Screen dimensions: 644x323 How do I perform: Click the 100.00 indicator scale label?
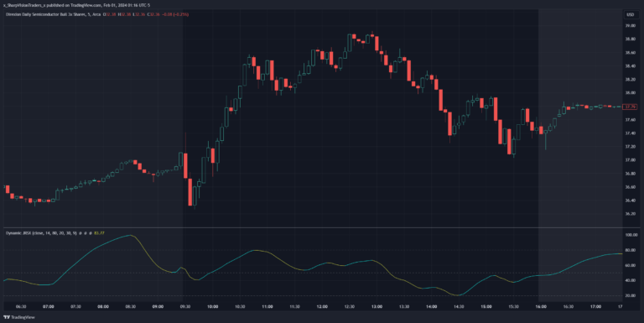click(631, 235)
